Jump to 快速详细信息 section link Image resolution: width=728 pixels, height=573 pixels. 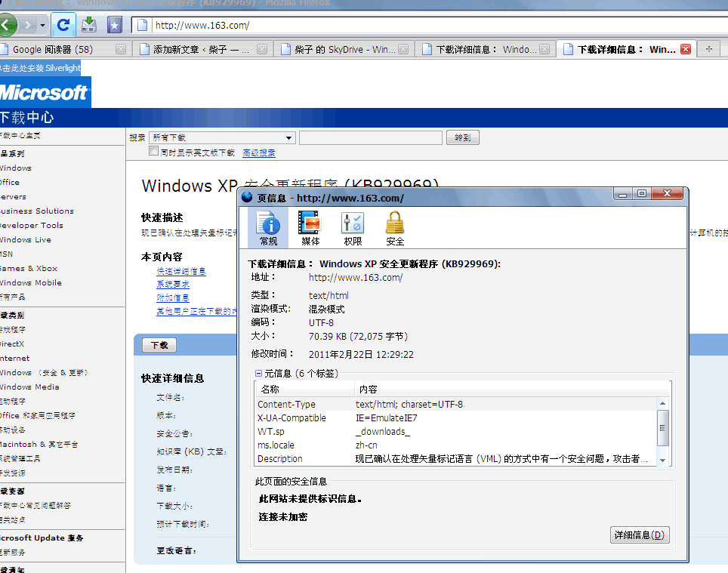click(181, 272)
